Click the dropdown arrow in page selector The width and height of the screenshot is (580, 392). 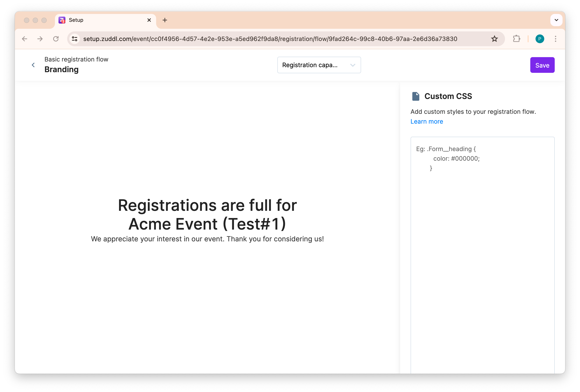352,65
